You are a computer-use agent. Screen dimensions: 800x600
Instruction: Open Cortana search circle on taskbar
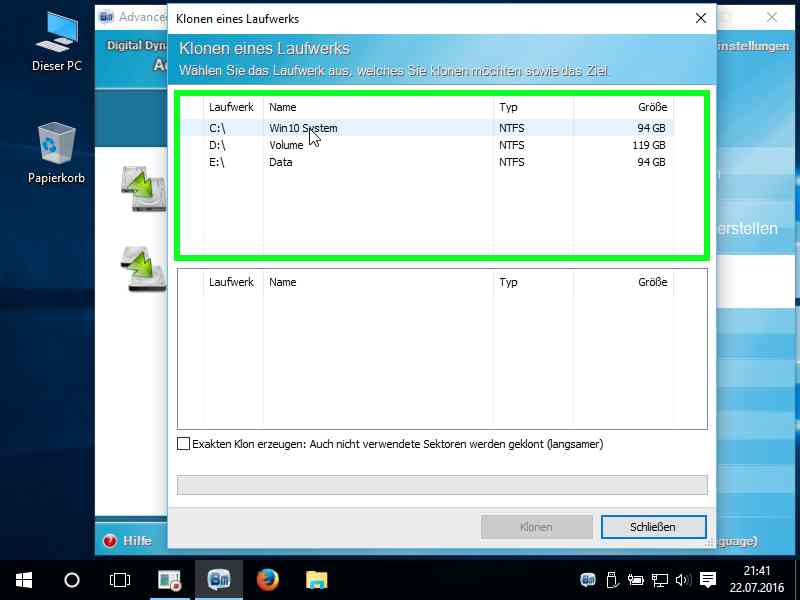click(x=72, y=580)
